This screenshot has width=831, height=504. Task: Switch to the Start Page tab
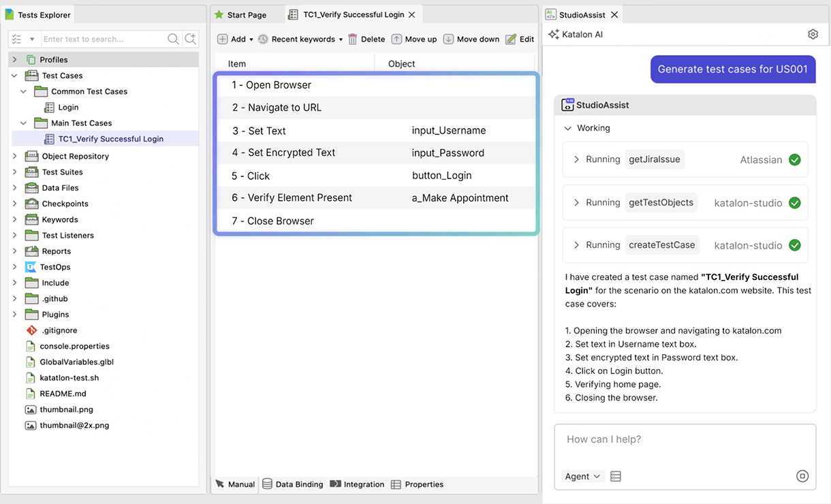[240, 14]
